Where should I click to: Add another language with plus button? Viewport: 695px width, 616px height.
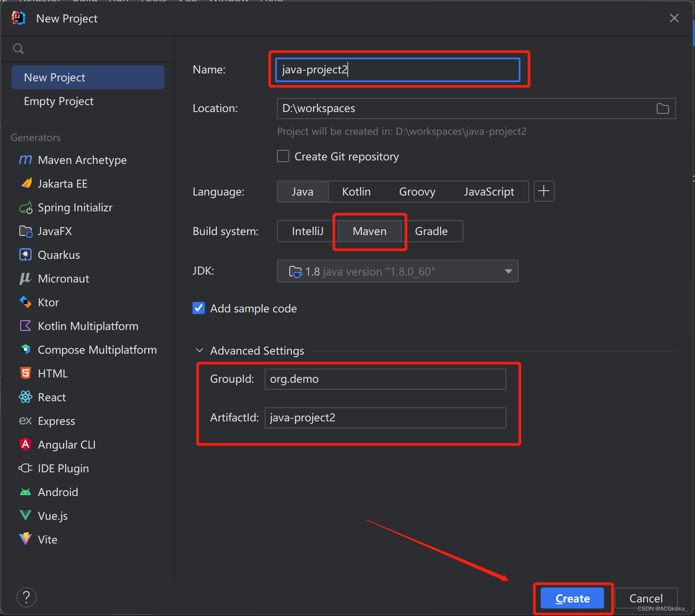(544, 191)
